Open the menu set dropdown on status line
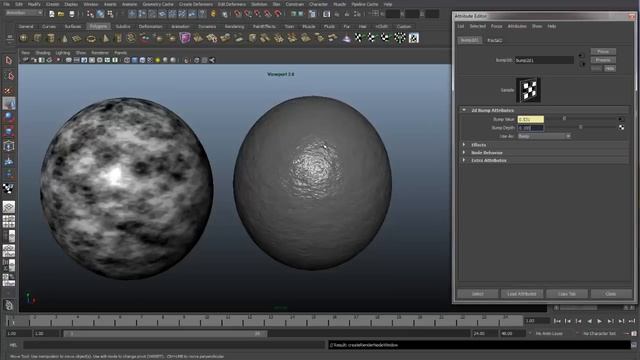640x360 pixels. [24, 13]
